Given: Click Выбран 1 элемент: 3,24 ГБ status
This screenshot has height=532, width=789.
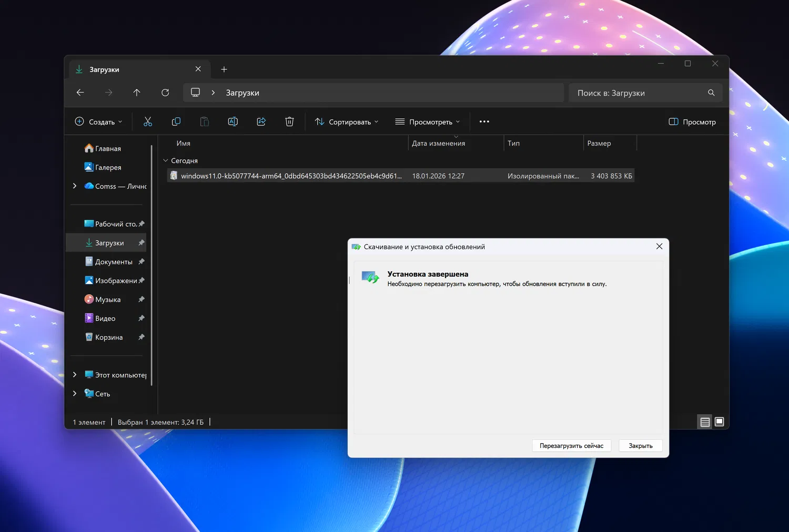Looking at the screenshot, I should click(160, 422).
